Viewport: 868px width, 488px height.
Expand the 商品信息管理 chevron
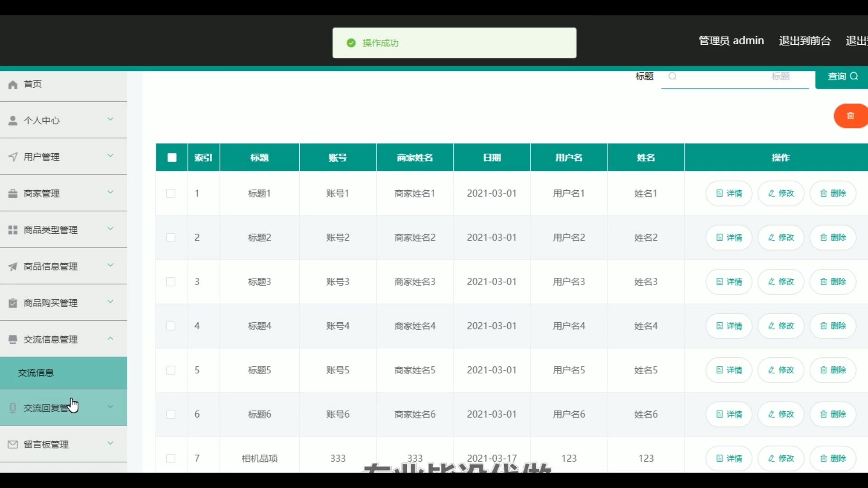point(110,265)
